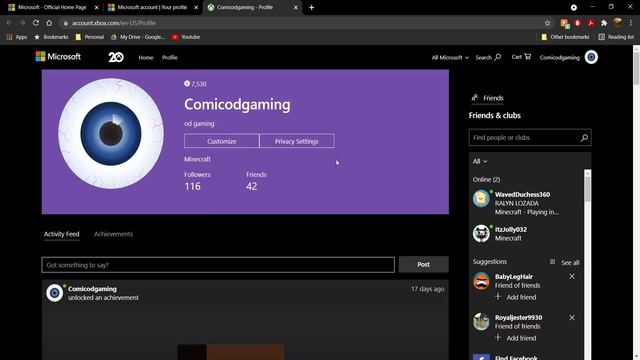Open WavedDuchess360 friend name

(522, 194)
